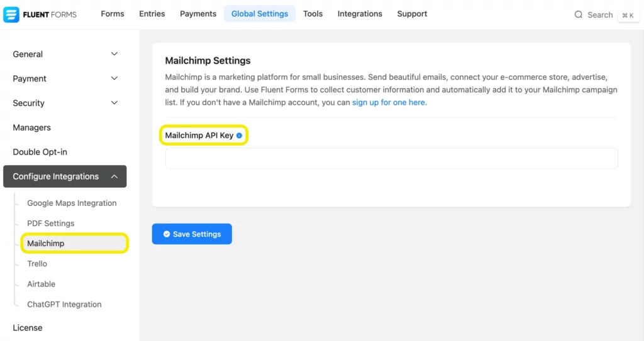Select Trello integration
This screenshot has width=644, height=341.
(x=37, y=264)
